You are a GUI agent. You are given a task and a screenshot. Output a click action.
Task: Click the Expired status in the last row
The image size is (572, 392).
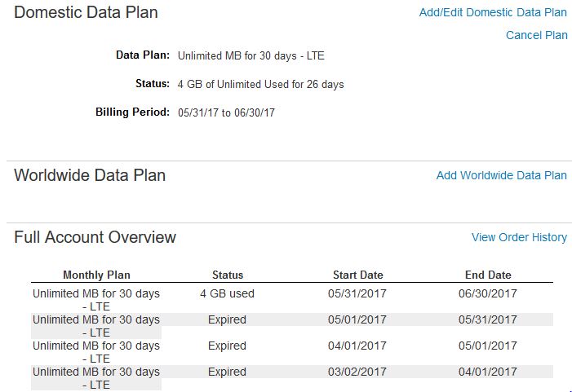(x=227, y=372)
